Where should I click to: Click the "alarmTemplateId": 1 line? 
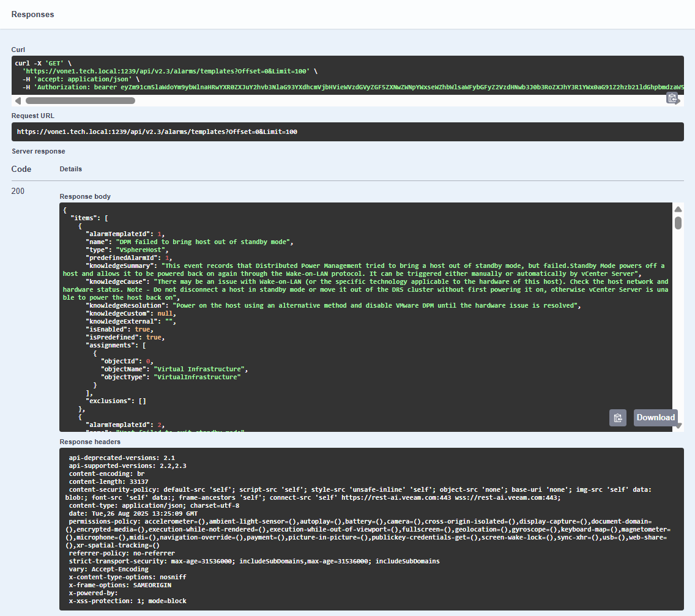coord(125,234)
